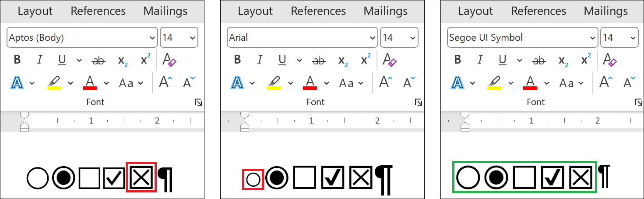This screenshot has width=644, height=199.
Task: Clear all formatting in the Arial panel
Action: tap(389, 60)
